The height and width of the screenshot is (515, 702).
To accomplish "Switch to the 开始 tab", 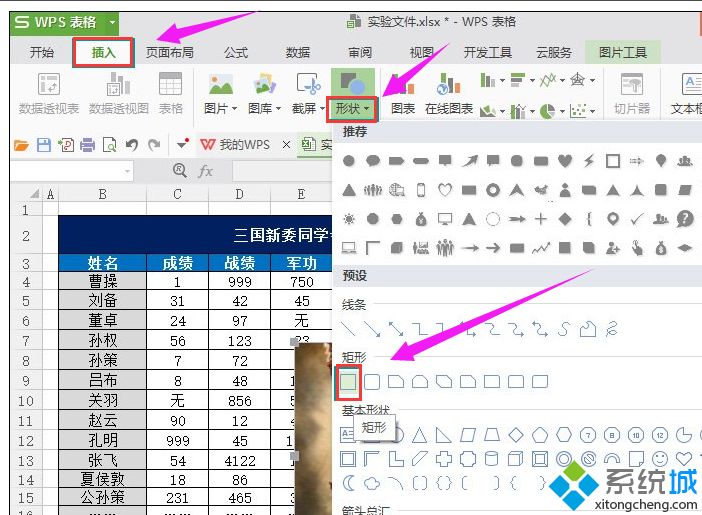I will click(42, 52).
